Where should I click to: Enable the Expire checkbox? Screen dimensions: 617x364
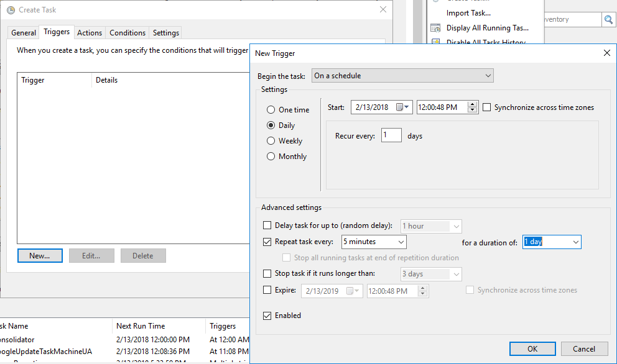[267, 290]
